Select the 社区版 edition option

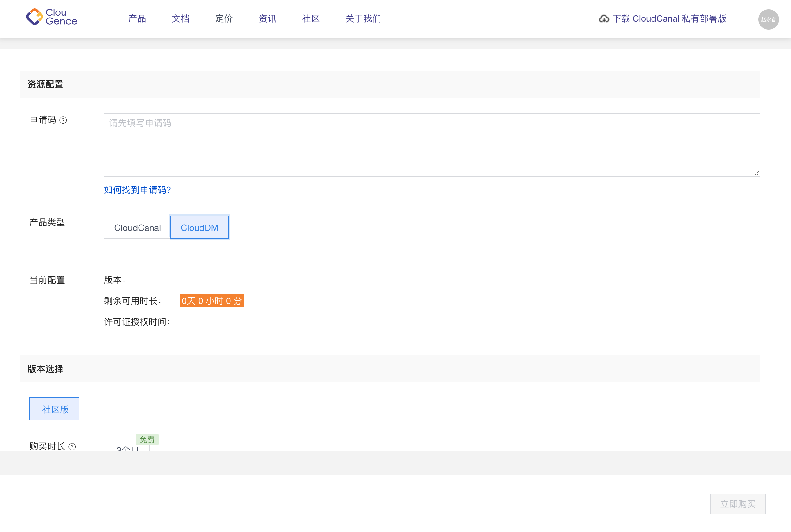pyautogui.click(x=54, y=409)
